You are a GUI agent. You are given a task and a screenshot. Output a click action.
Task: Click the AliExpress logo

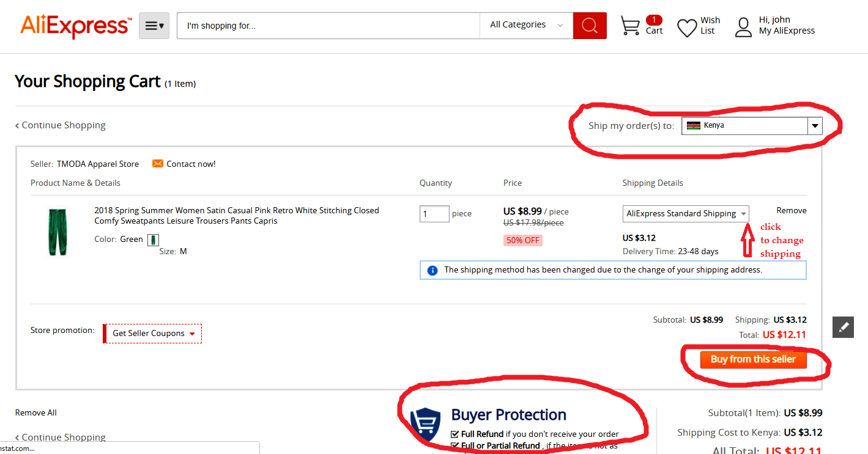[76, 26]
